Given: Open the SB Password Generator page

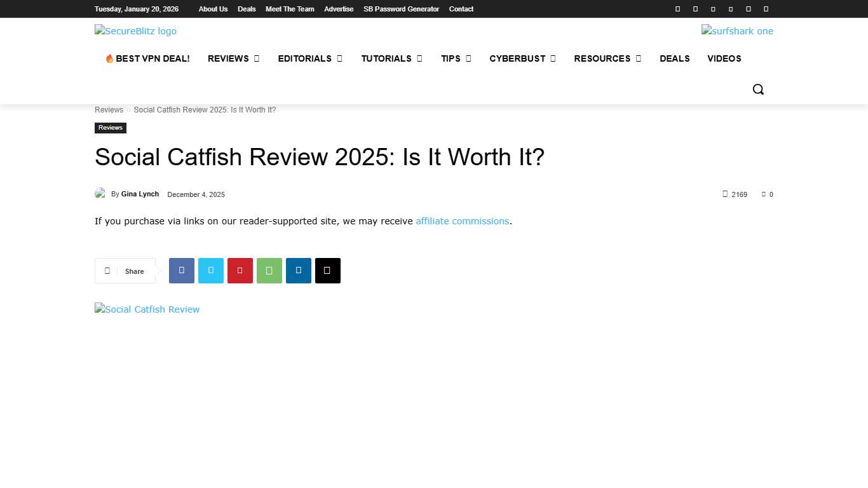Looking at the screenshot, I should click(401, 9).
